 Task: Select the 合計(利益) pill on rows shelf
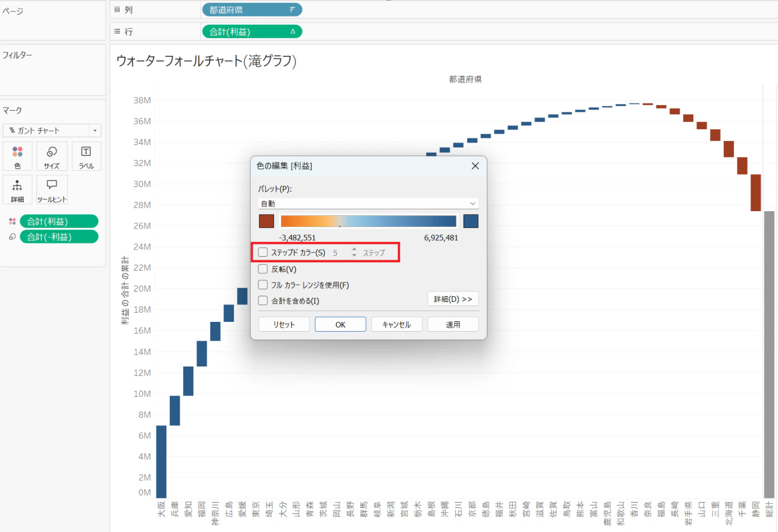coord(252,32)
